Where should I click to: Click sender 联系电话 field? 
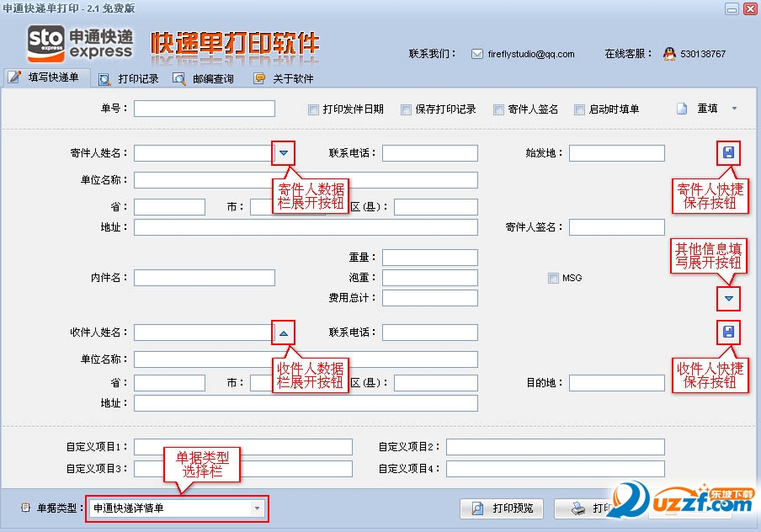tap(430, 153)
